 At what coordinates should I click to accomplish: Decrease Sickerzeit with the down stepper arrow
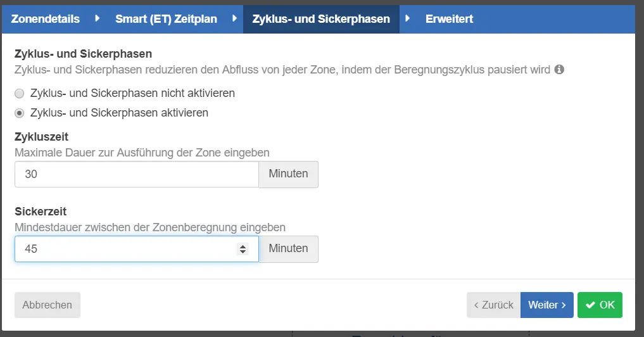point(243,252)
